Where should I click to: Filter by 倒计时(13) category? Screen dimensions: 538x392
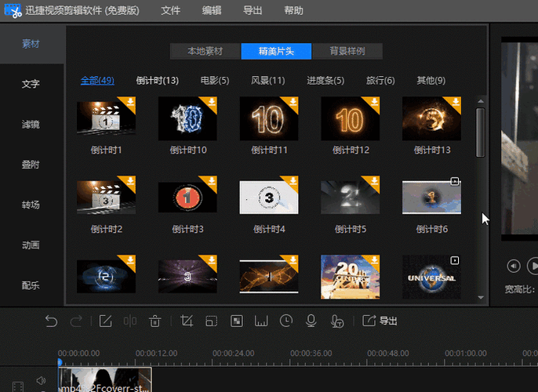click(x=157, y=80)
